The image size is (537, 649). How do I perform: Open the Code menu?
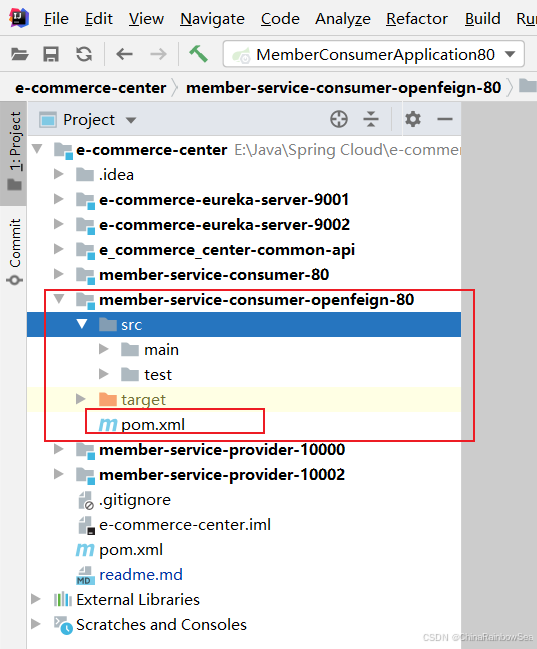tap(280, 19)
